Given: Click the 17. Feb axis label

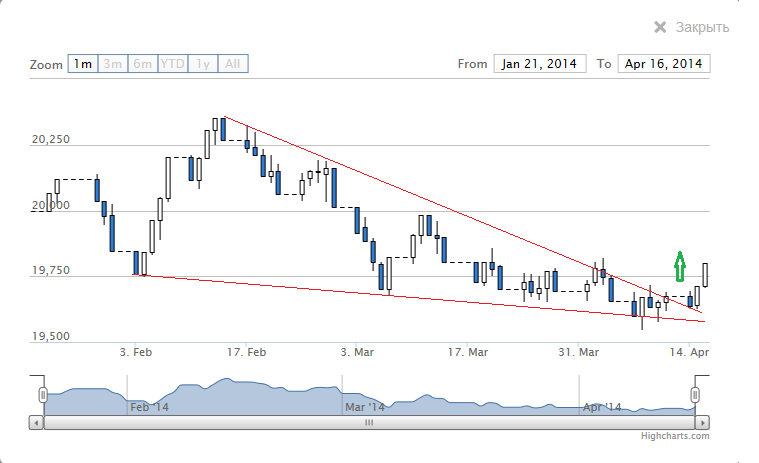Looking at the screenshot, I should pos(246,352).
